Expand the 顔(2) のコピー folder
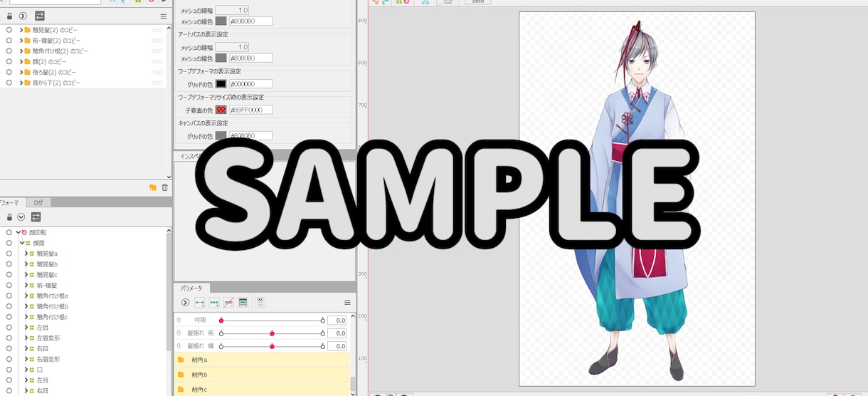The width and height of the screenshot is (868, 396). (21, 61)
